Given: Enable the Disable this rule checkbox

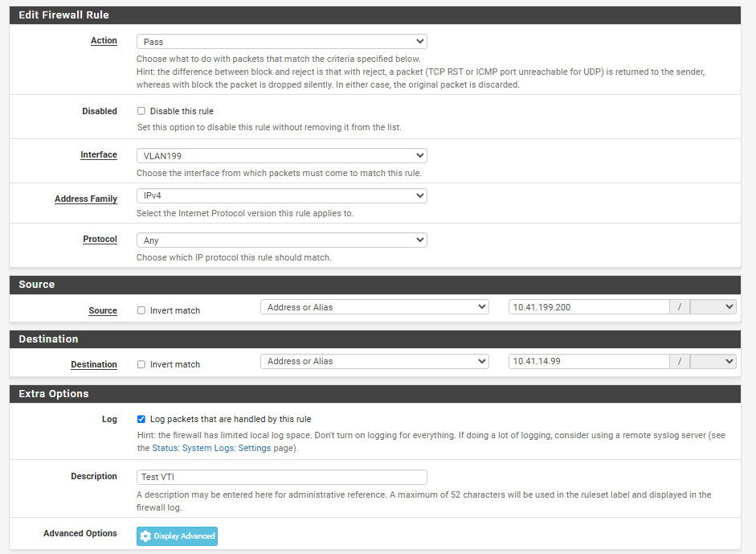Looking at the screenshot, I should [141, 111].
